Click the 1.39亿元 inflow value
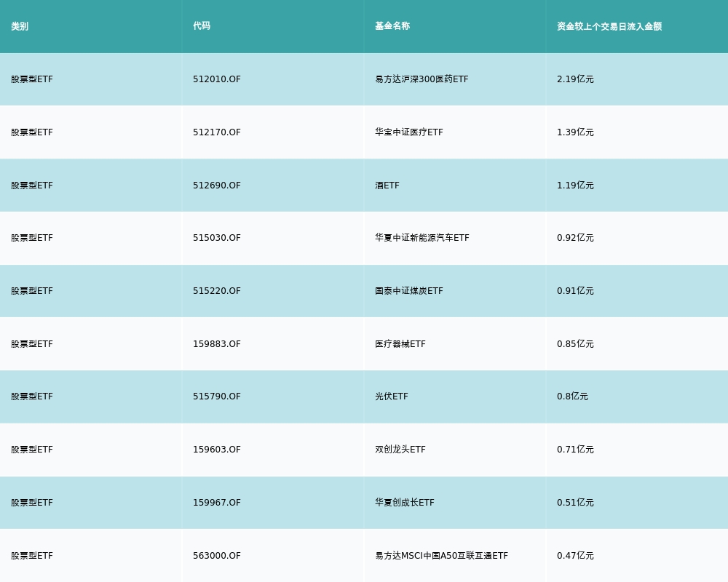The width and height of the screenshot is (728, 582). [x=575, y=132]
